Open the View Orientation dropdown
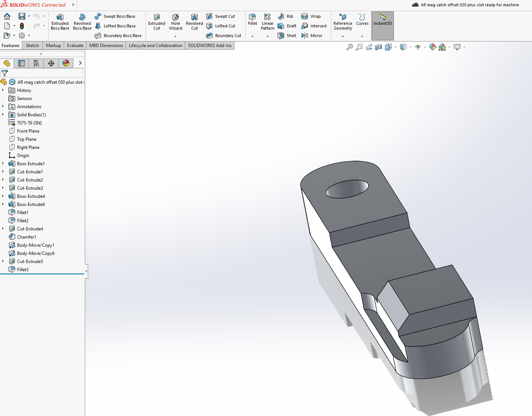Viewport: 532px width, 416px height. 395,47
